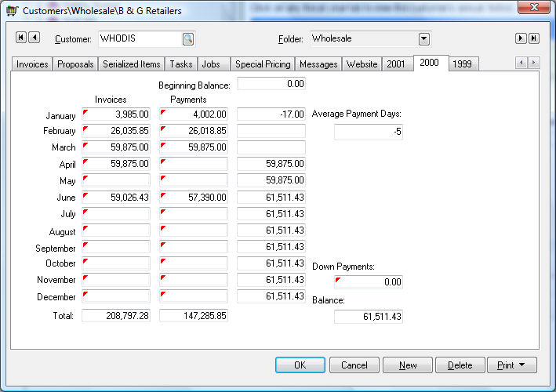Click the Down Payments field
The height and width of the screenshot is (392, 556).
coord(369,282)
